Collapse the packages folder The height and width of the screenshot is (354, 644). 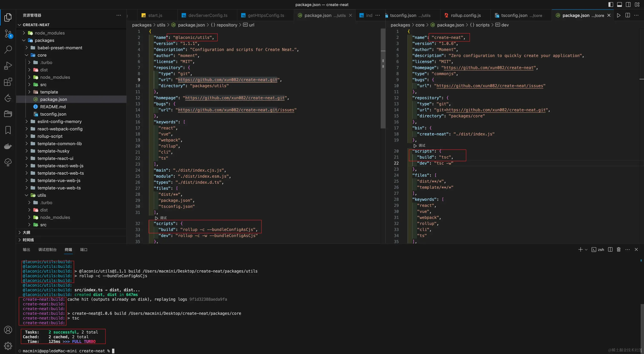pyautogui.click(x=24, y=40)
